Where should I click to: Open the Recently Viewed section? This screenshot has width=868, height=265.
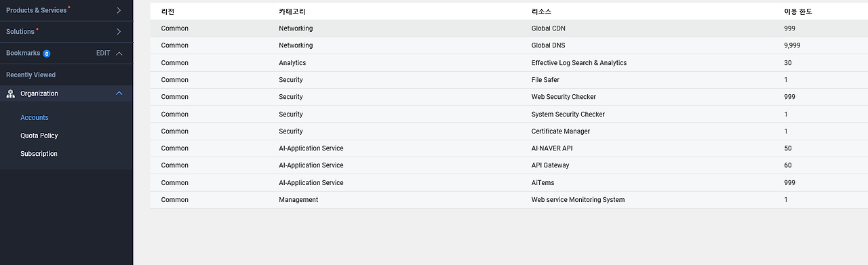pos(31,75)
